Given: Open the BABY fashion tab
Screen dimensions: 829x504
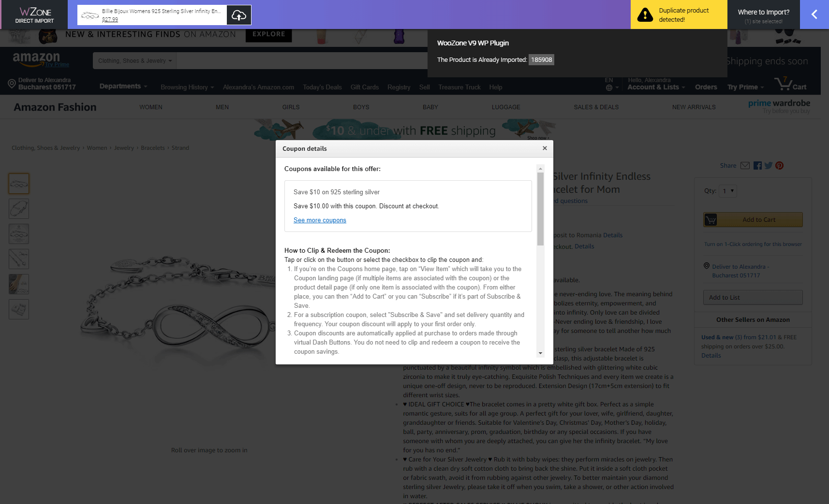Looking at the screenshot, I should tap(430, 107).
